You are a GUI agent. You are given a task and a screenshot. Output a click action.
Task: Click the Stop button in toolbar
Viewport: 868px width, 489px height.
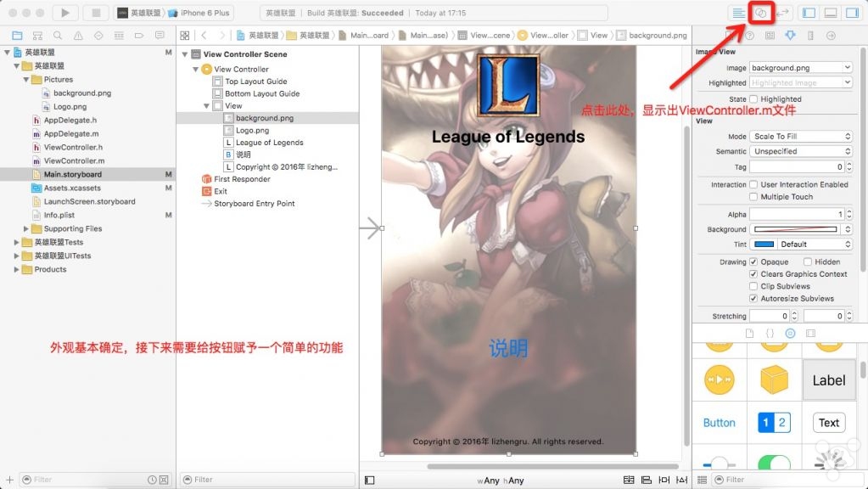tap(96, 13)
